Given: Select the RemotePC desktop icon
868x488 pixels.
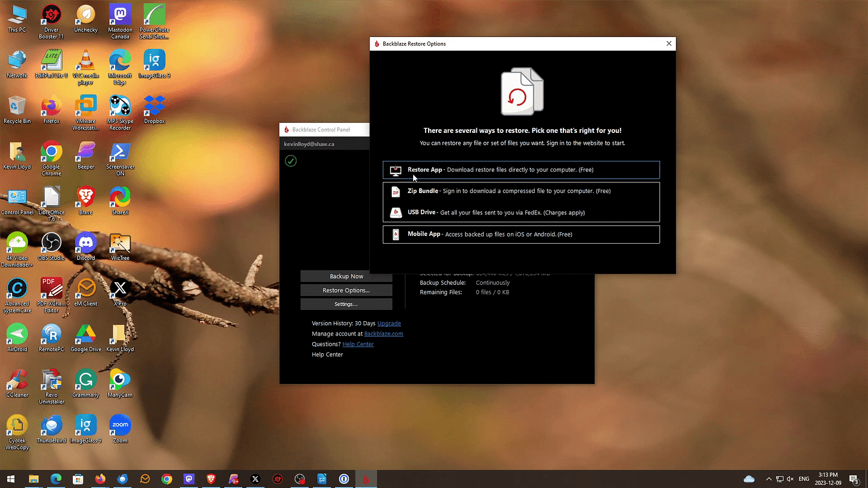Looking at the screenshot, I should click(51, 338).
